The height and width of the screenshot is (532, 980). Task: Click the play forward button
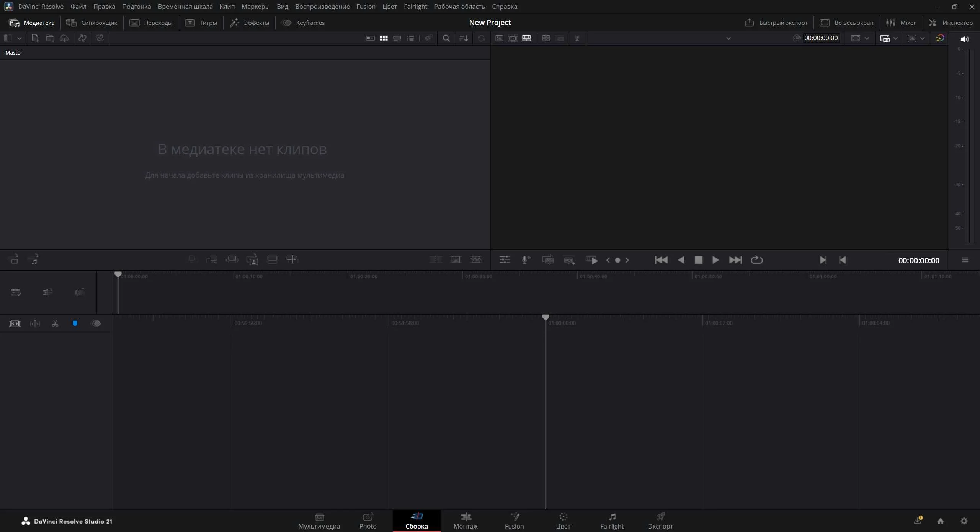(x=715, y=260)
